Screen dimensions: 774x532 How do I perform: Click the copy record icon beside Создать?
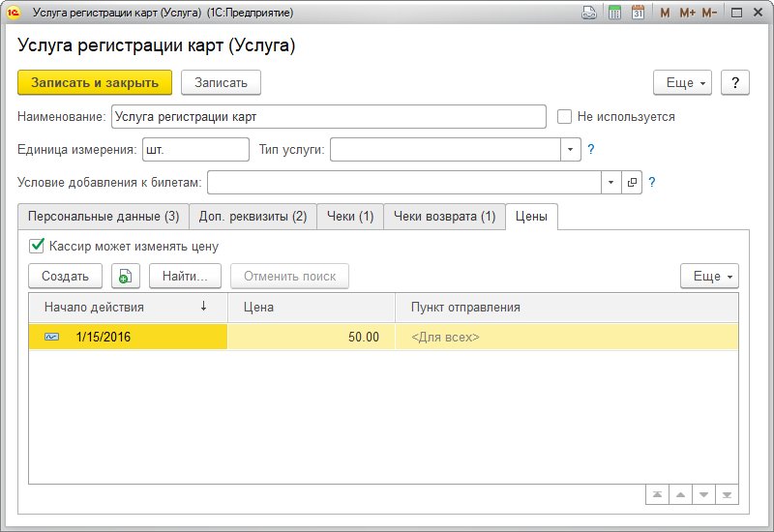click(x=125, y=276)
